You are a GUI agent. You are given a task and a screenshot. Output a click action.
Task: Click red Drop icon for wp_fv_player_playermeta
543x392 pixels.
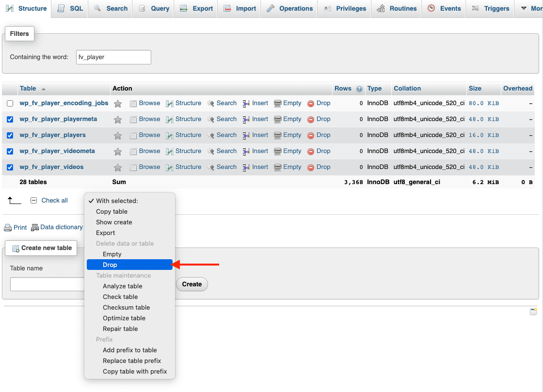311,119
